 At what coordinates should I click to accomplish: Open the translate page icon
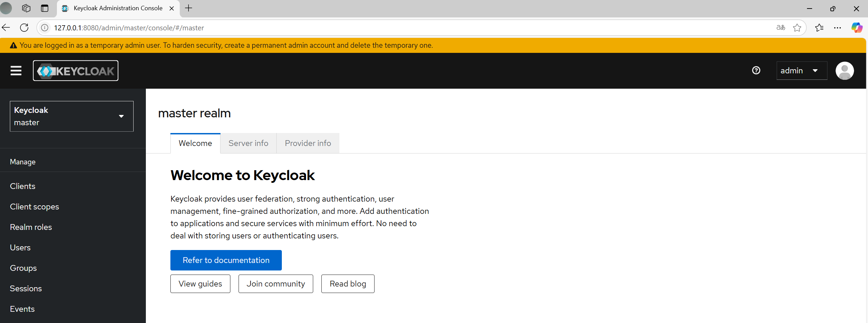click(780, 28)
